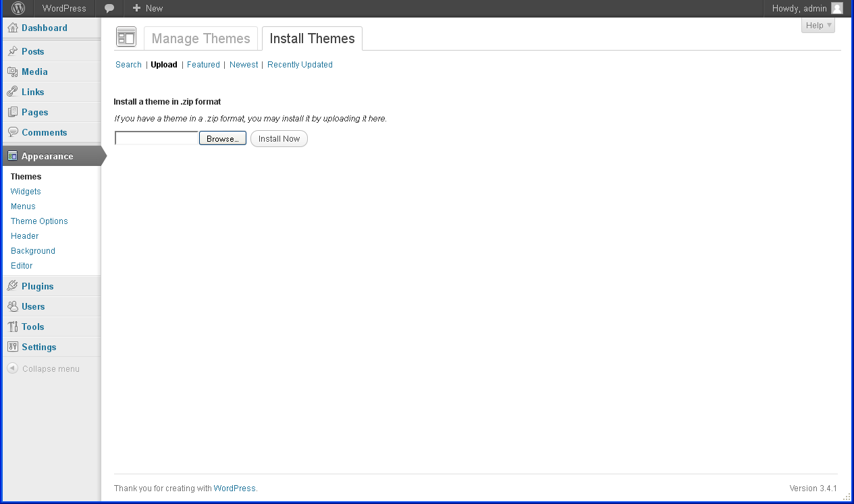
Task: Click the Tools wrench icon
Action: tap(13, 327)
